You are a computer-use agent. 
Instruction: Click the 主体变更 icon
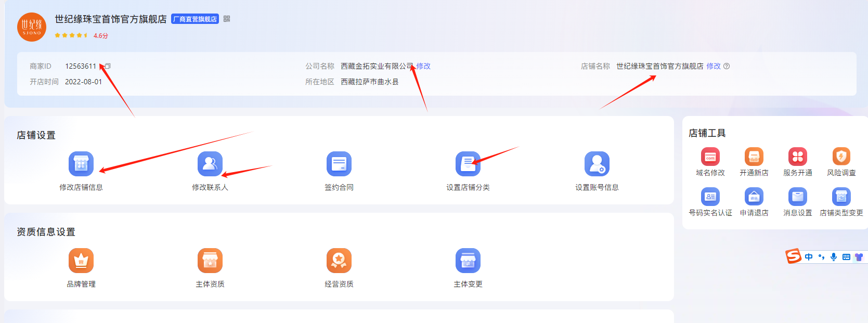(468, 261)
